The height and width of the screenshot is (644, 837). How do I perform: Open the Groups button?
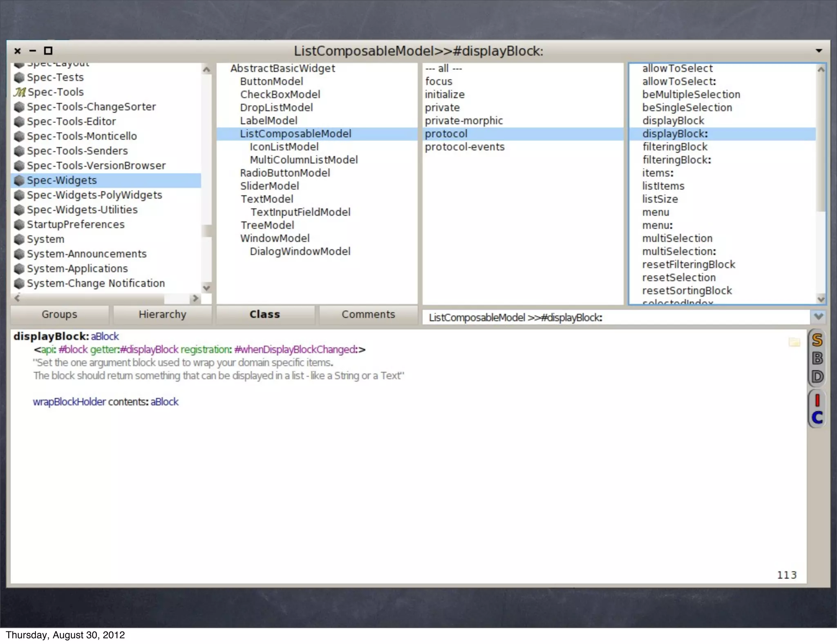59,314
